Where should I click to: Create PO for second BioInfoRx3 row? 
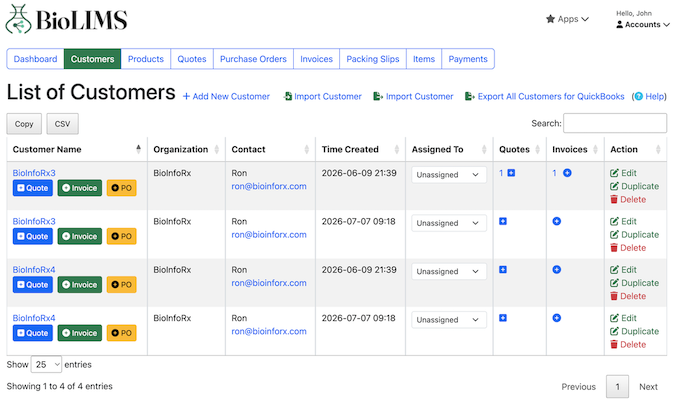pyautogui.click(x=122, y=236)
